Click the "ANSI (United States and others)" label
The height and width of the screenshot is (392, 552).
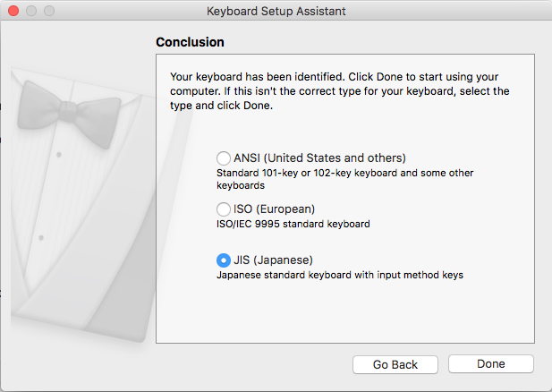319,158
